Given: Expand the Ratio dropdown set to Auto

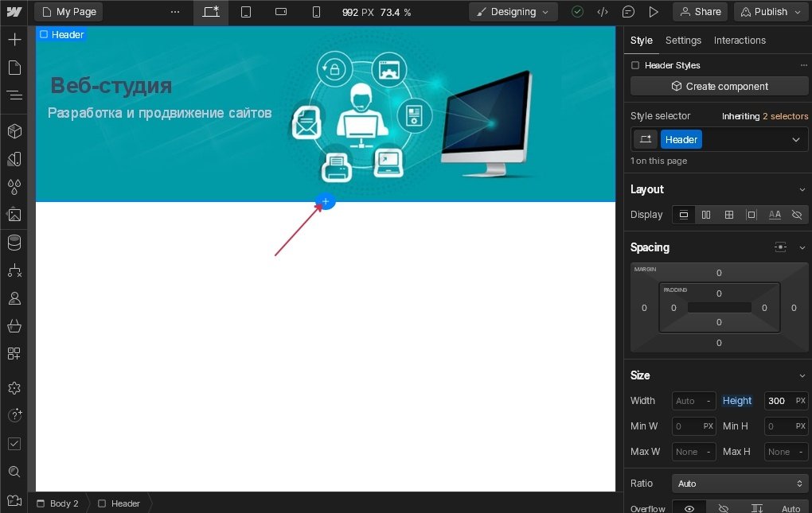Looking at the screenshot, I should point(740,484).
